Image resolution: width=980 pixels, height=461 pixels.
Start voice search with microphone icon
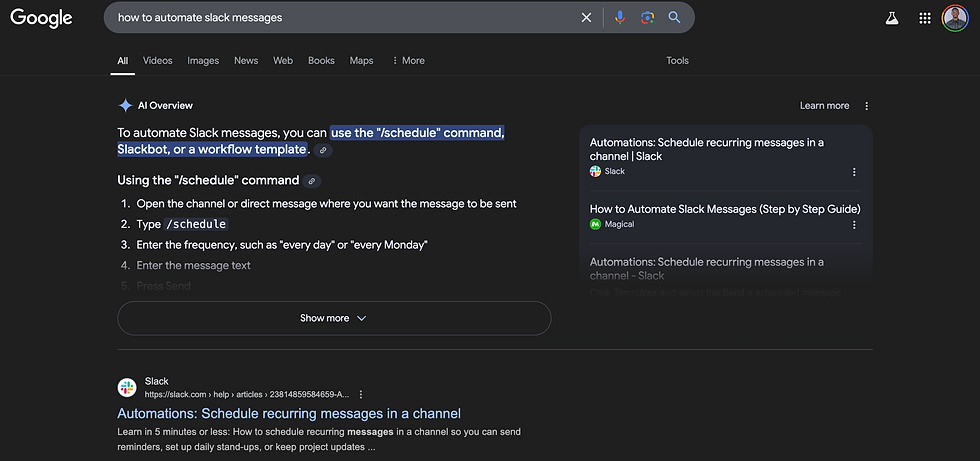coord(619,17)
